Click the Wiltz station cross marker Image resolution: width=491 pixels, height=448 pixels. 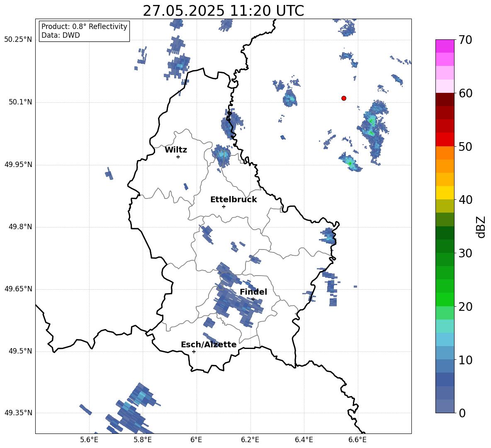click(178, 157)
